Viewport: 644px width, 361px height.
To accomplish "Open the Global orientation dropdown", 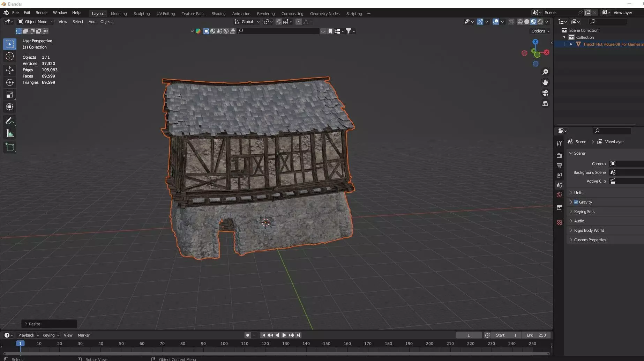I will pos(247,22).
